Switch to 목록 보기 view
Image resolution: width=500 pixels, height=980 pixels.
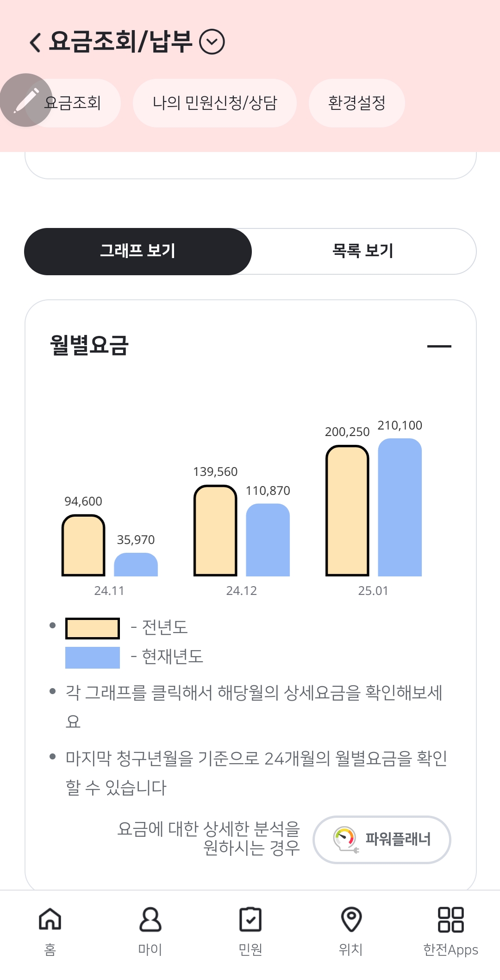363,251
